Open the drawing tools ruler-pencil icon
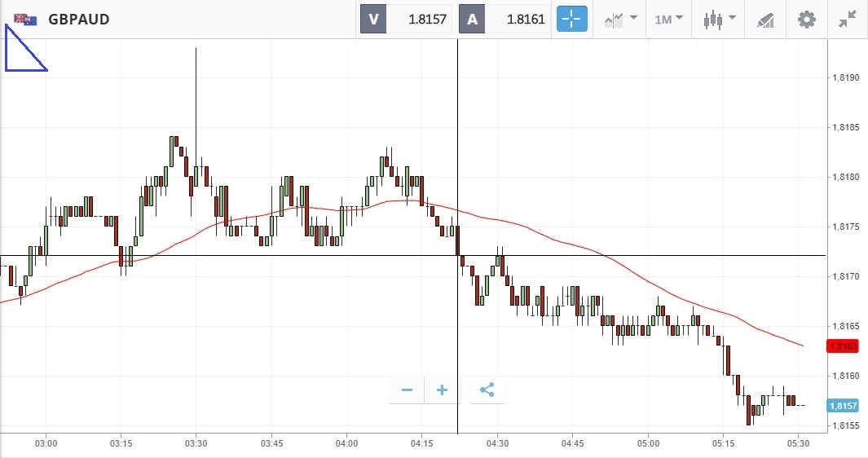Image resolution: width=868 pixels, height=458 pixels. (764, 19)
